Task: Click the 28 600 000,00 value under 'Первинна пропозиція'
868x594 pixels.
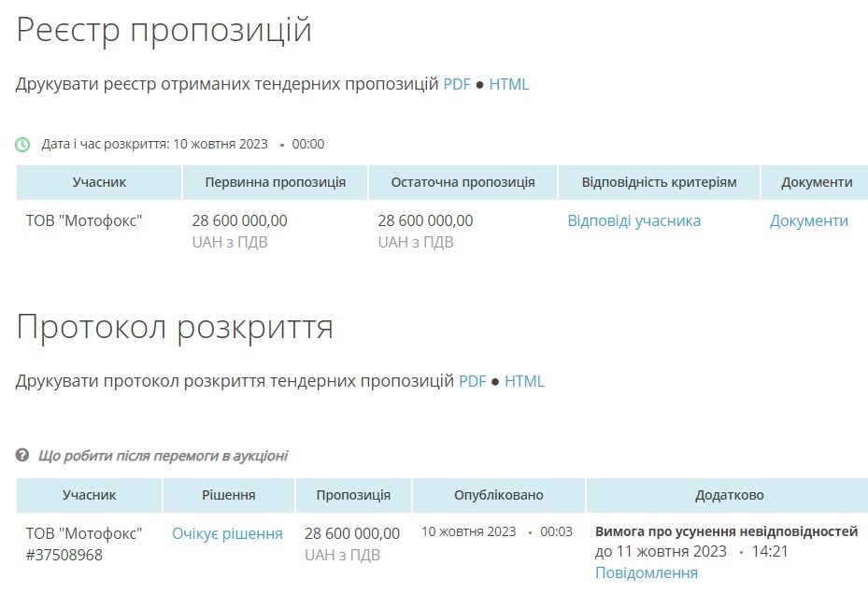Action: (240, 220)
